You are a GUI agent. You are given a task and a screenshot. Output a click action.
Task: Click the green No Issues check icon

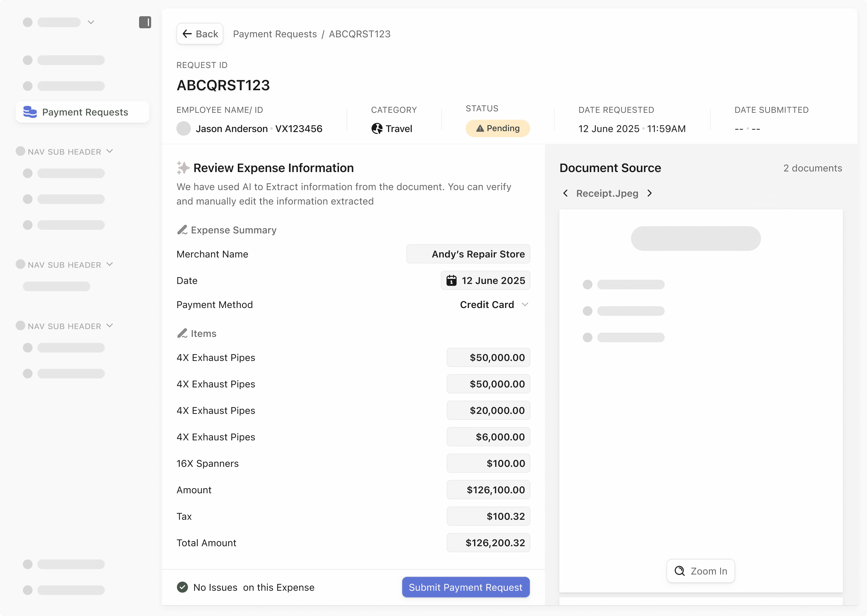point(183,587)
